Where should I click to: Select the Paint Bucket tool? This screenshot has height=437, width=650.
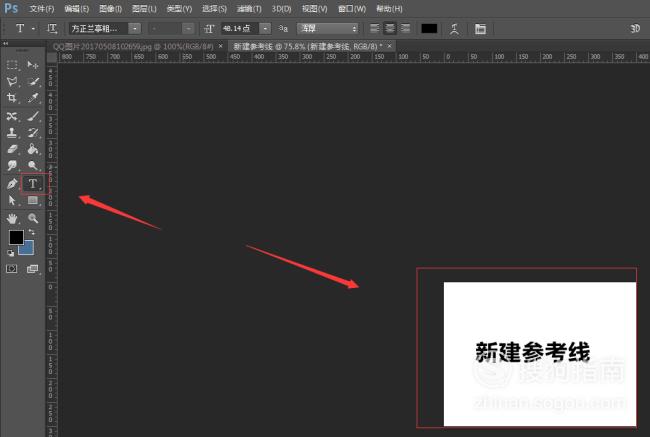click(32, 149)
